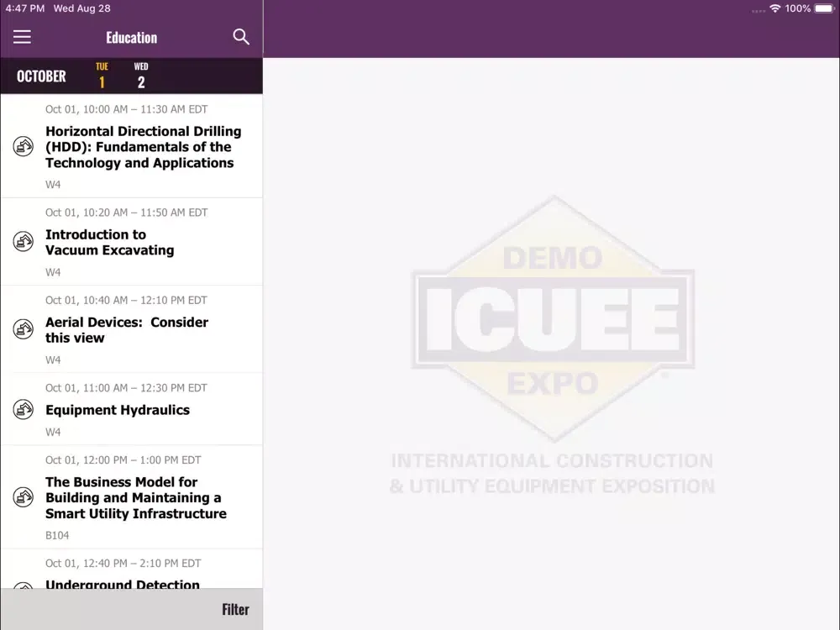Click the time Oct 01, 10:40 AM – 12:10 PM EDT
The height and width of the screenshot is (630, 840).
point(126,300)
